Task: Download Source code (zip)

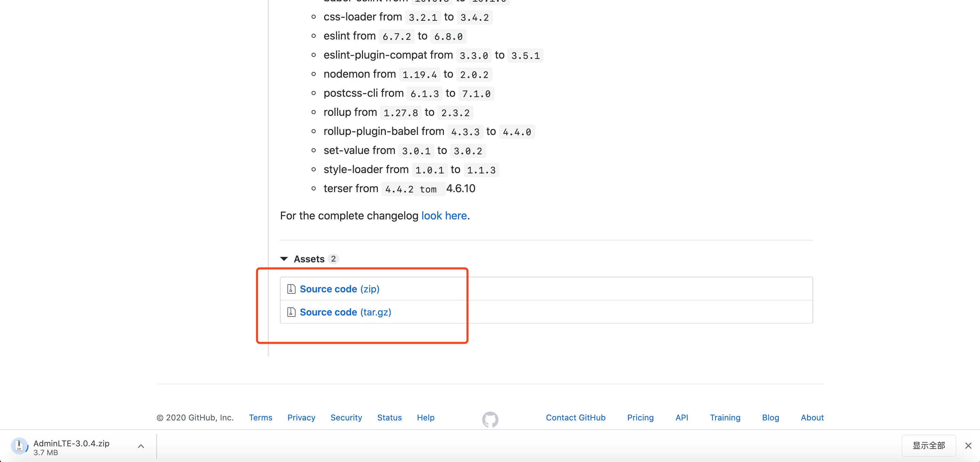Action: [x=339, y=289]
